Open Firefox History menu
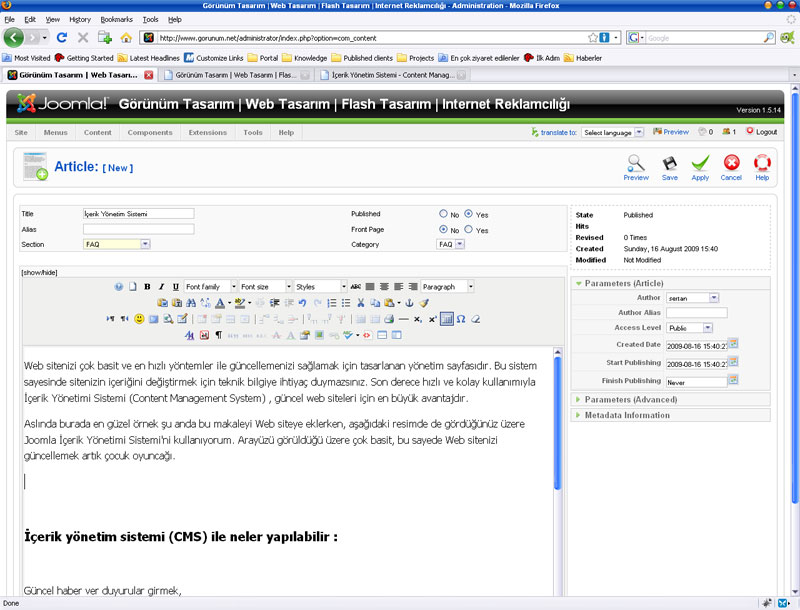The height and width of the screenshot is (610, 800). (80, 19)
